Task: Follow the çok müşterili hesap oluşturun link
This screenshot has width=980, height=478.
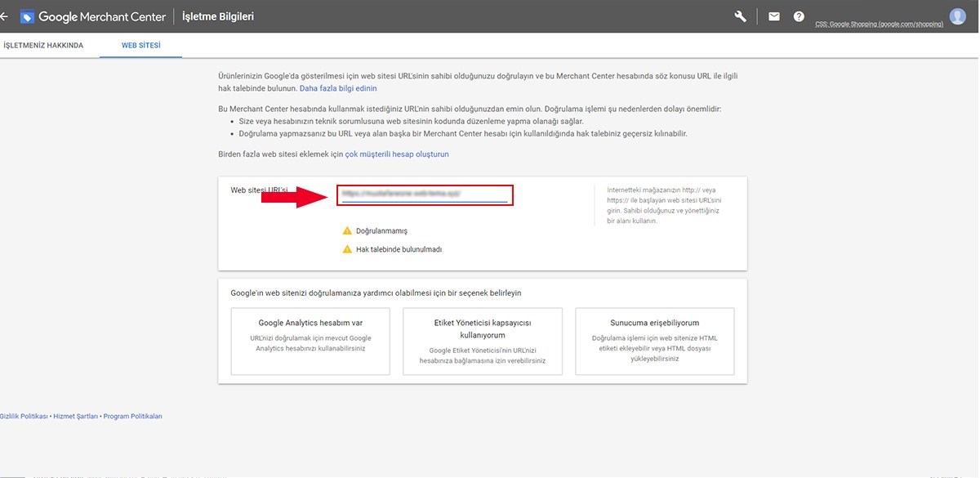Action: [x=397, y=154]
